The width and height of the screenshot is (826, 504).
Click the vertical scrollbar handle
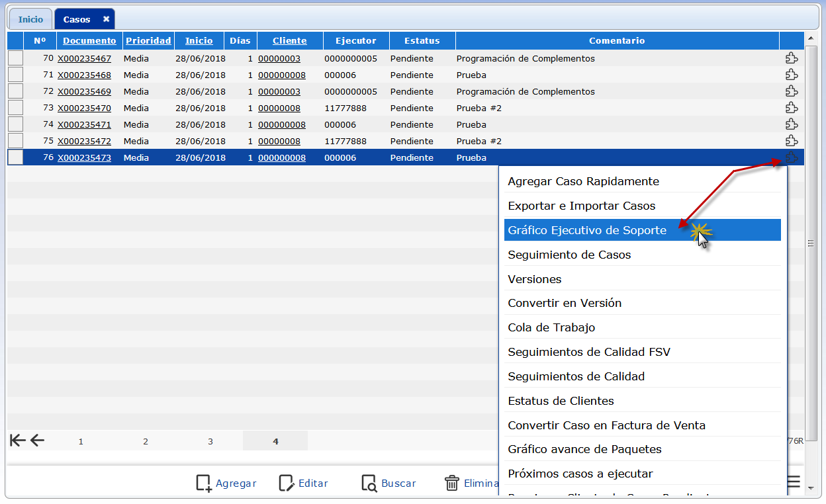coord(810,243)
